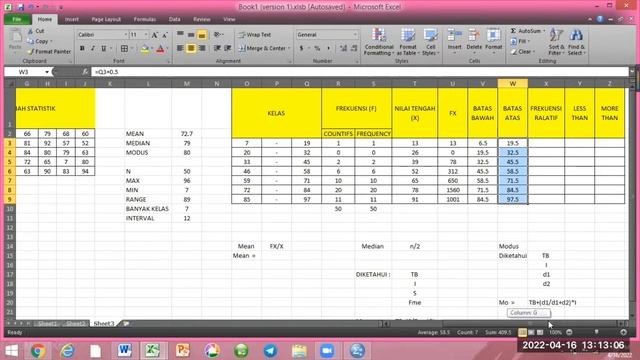
Task: Increase font size with Grow Font
Action: click(155, 35)
